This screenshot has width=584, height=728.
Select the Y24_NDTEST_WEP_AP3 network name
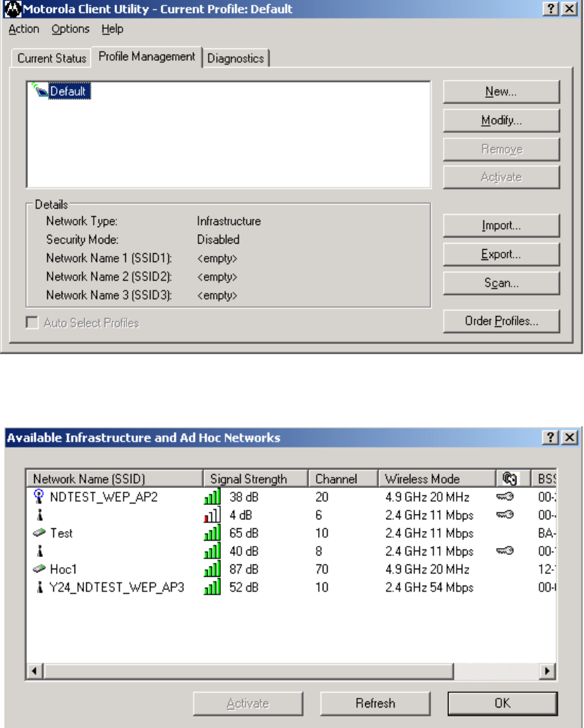(117, 587)
